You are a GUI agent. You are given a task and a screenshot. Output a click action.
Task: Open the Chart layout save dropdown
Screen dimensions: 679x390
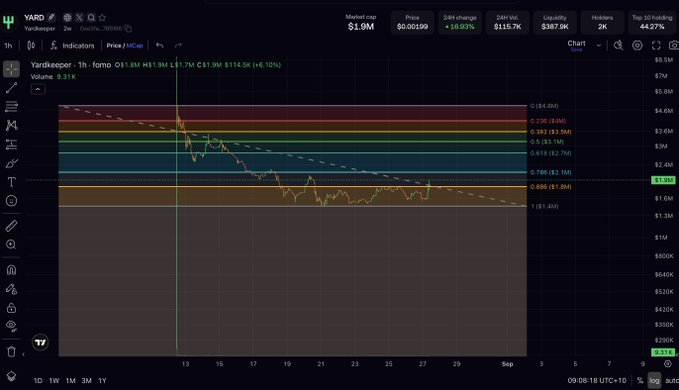(599, 45)
